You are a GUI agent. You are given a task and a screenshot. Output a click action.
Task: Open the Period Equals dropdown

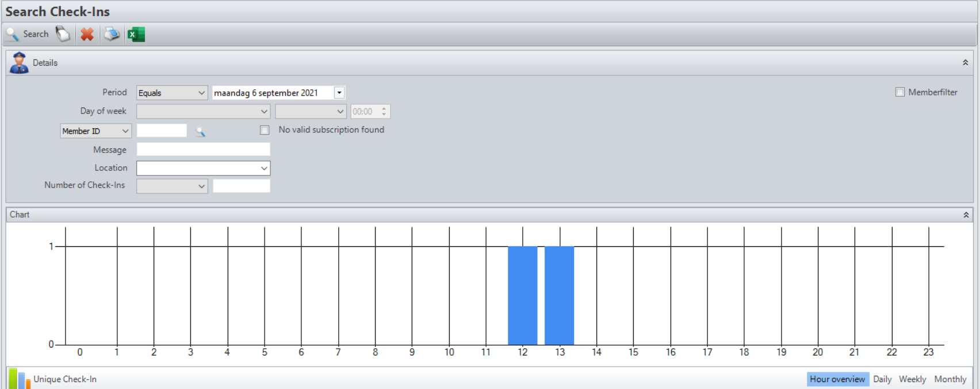point(201,93)
